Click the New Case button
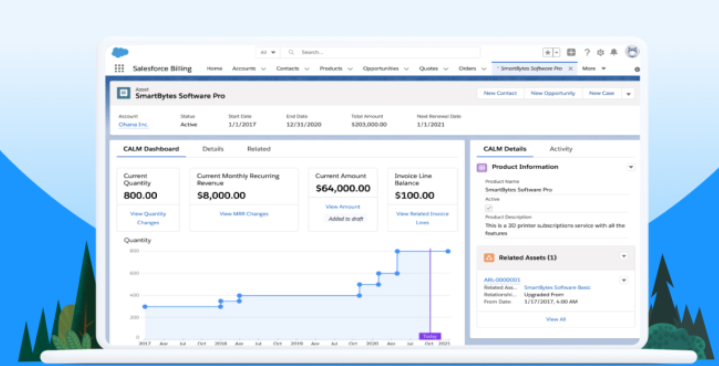This screenshot has height=366, width=719. (602, 93)
